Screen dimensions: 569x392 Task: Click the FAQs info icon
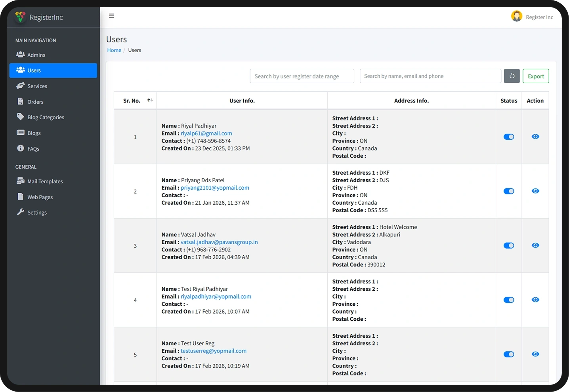coord(21,148)
